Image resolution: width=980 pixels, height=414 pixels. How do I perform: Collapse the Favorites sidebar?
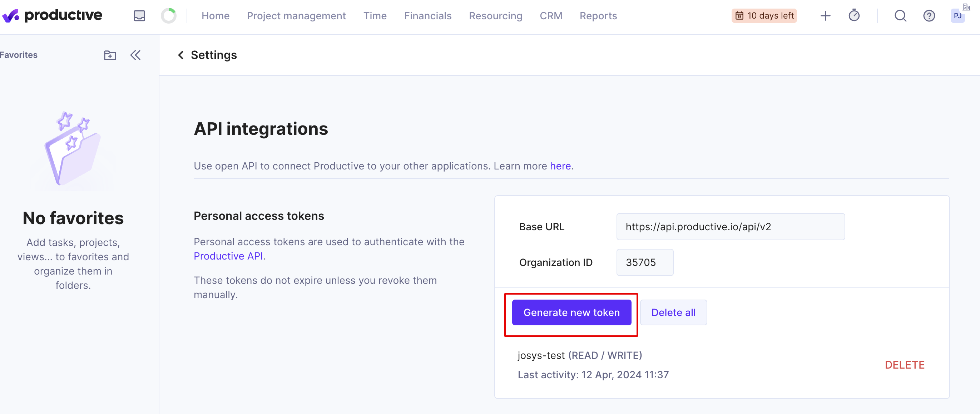[135, 55]
